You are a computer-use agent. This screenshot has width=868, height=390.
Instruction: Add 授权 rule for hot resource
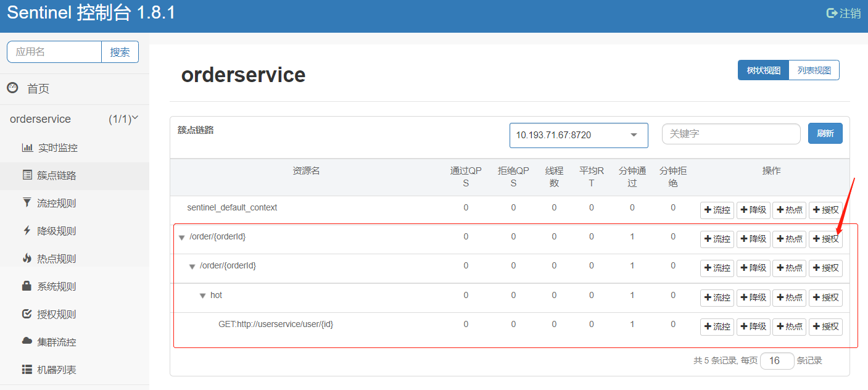pos(825,297)
